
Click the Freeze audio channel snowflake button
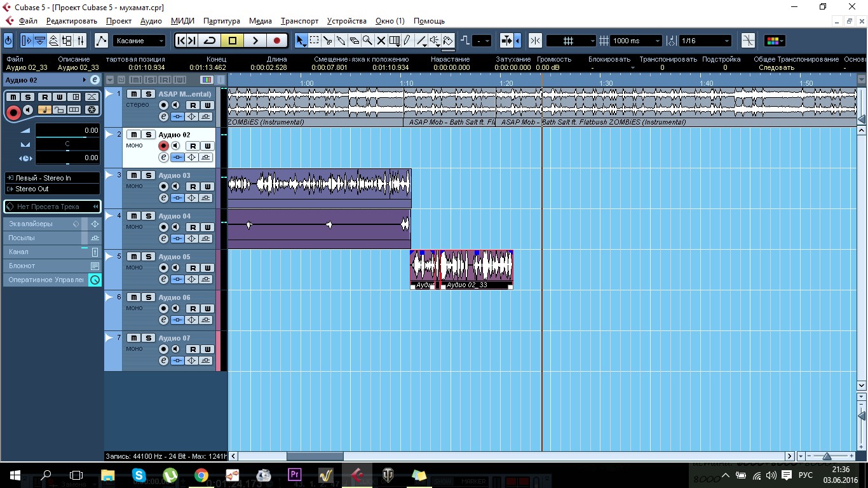pos(92,110)
